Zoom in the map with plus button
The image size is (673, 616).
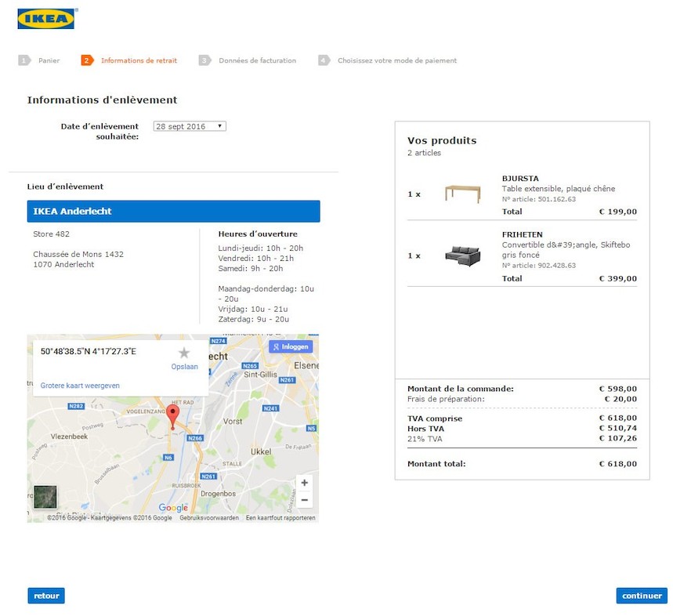click(304, 483)
